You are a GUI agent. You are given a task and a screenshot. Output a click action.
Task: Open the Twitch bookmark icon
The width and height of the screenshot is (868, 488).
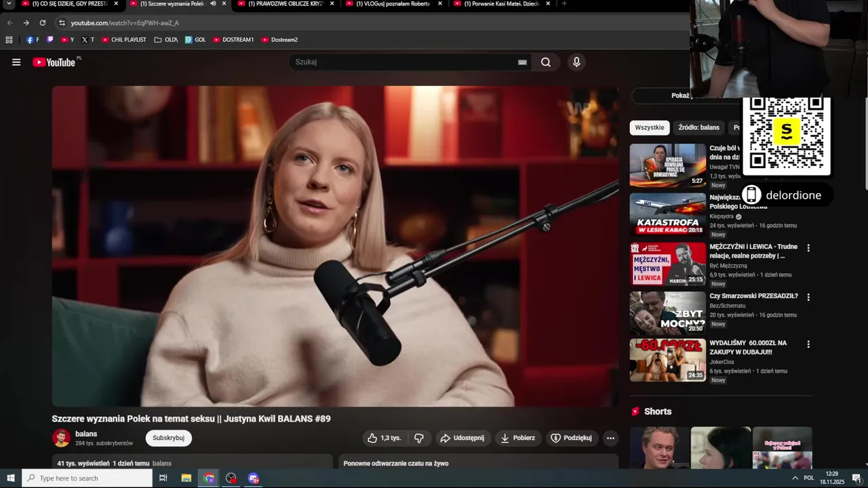(x=50, y=39)
